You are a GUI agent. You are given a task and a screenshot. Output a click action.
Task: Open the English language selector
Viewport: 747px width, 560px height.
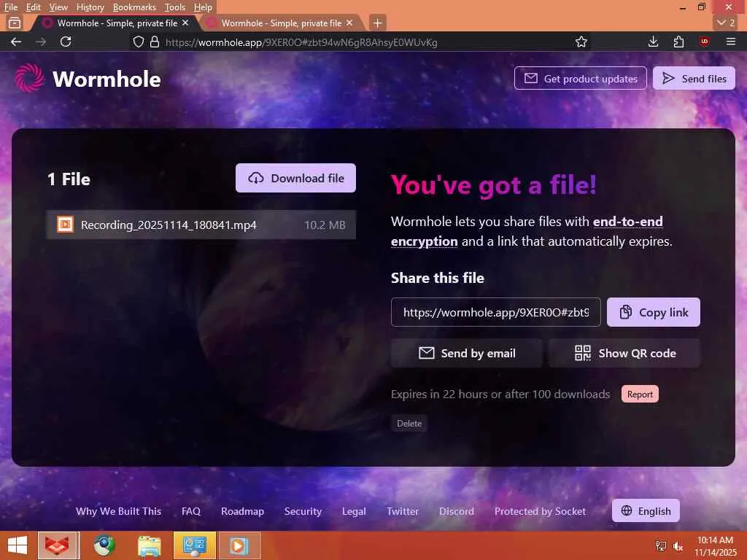tap(646, 510)
